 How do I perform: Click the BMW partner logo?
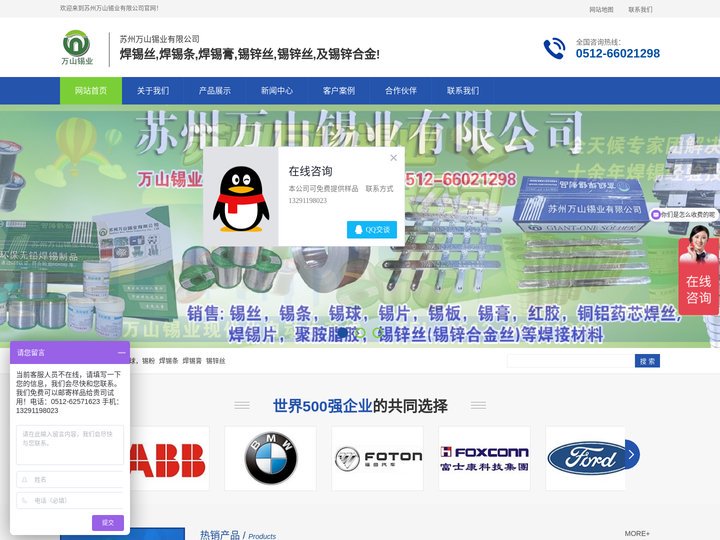(270, 458)
